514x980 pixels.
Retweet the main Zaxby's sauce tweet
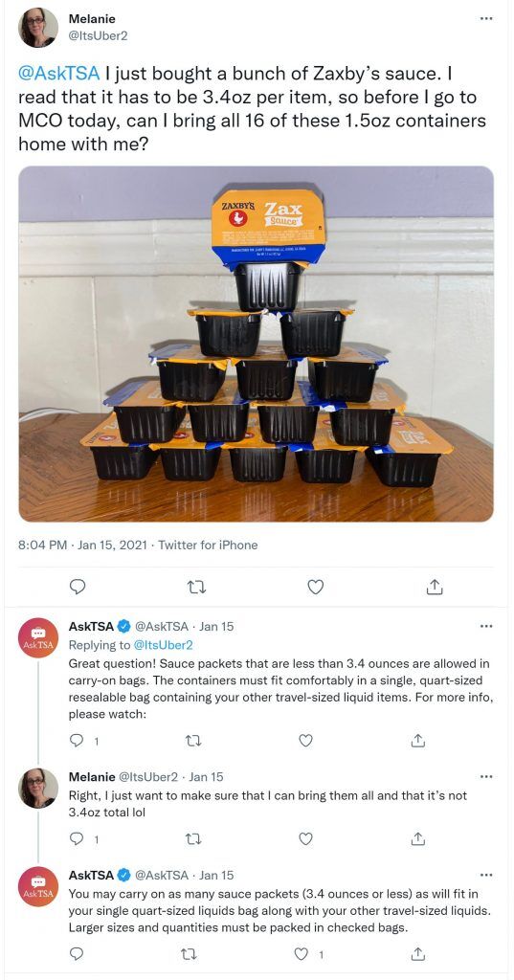point(196,587)
